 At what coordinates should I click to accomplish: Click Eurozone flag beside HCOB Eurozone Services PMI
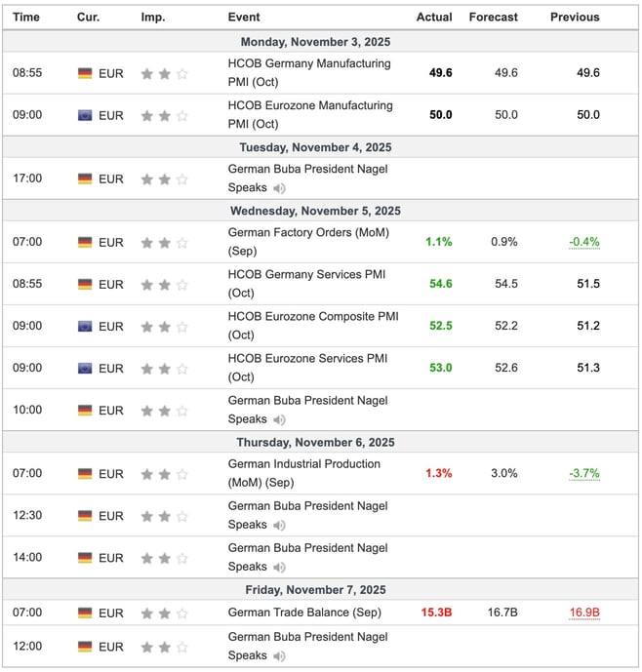coord(85,369)
